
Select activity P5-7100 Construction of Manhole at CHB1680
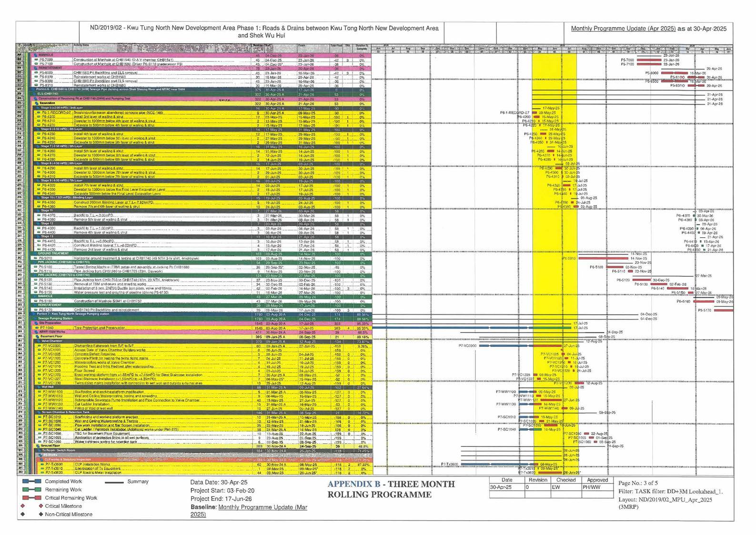click(x=201, y=64)
